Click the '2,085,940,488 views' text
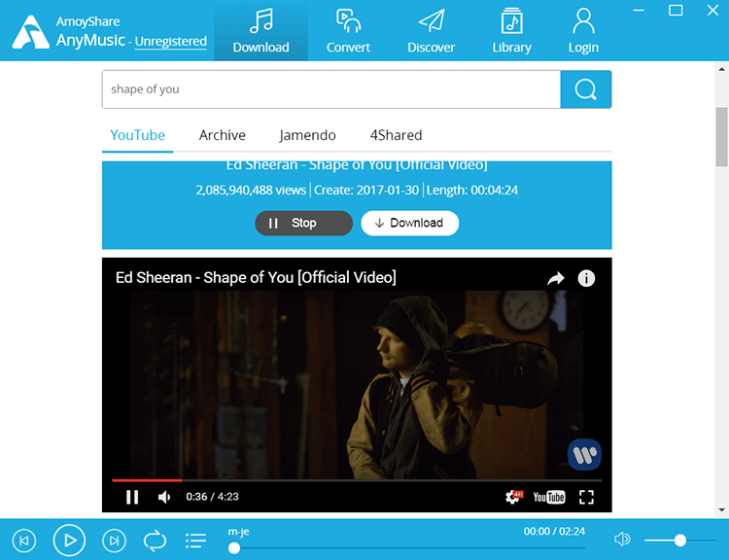This screenshot has height=560, width=729. click(x=251, y=191)
